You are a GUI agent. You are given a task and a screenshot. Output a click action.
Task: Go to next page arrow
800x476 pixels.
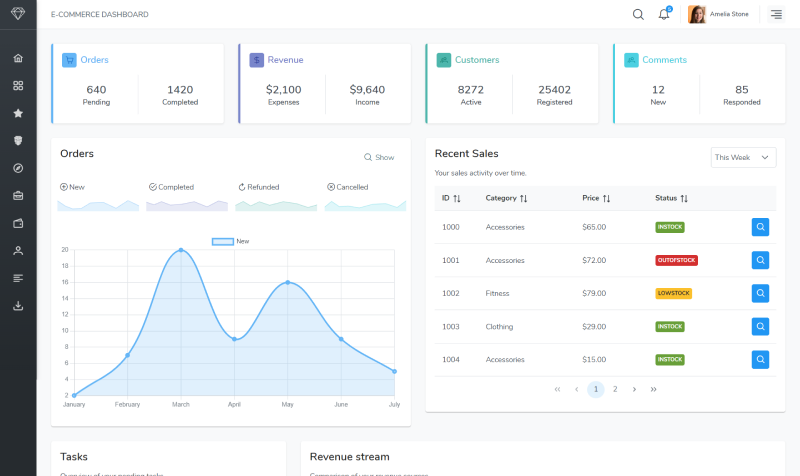click(x=634, y=389)
